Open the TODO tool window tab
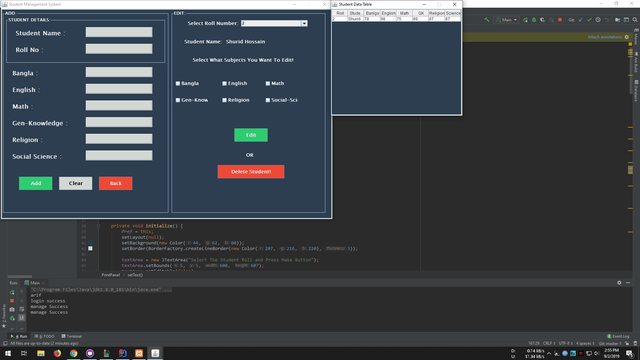This screenshot has height=360, width=640. 44,336
